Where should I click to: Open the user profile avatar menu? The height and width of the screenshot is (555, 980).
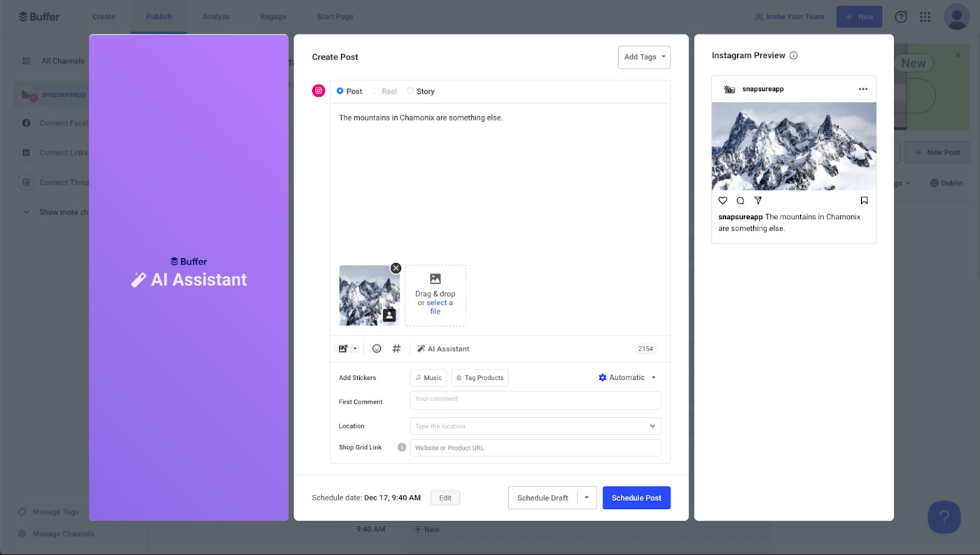click(x=956, y=17)
